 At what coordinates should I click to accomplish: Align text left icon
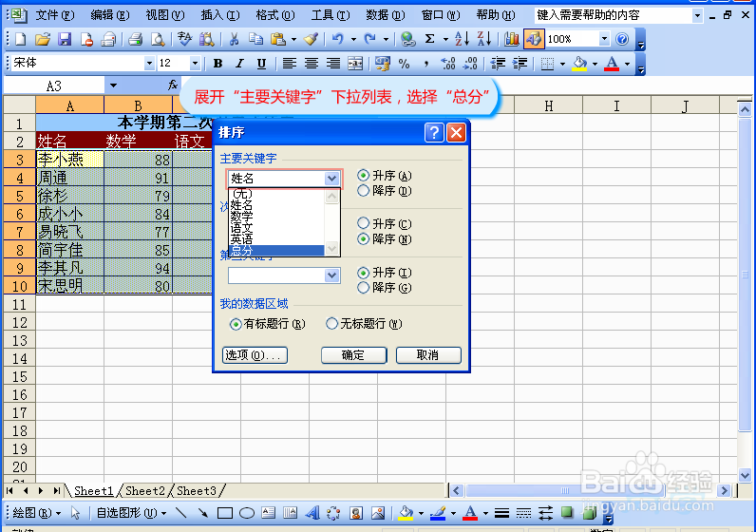[290, 64]
